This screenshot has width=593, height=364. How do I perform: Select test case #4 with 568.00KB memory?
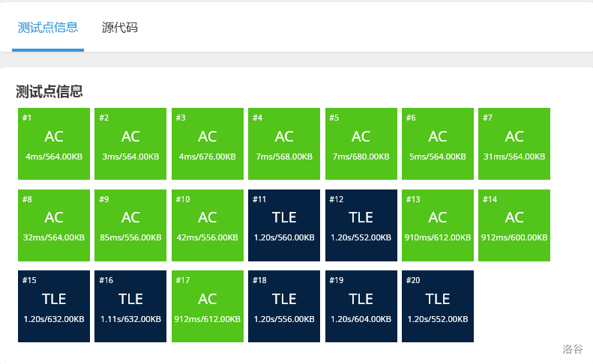pyautogui.click(x=284, y=144)
